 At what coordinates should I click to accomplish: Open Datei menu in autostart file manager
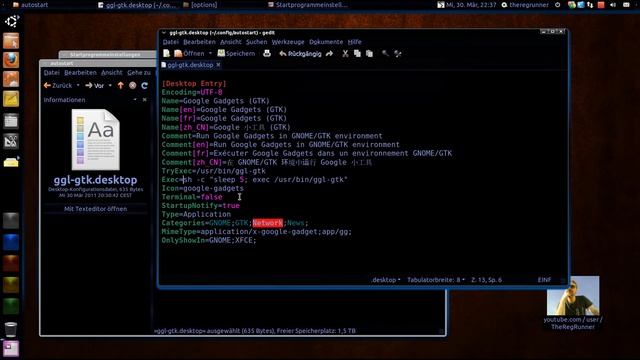coord(51,72)
